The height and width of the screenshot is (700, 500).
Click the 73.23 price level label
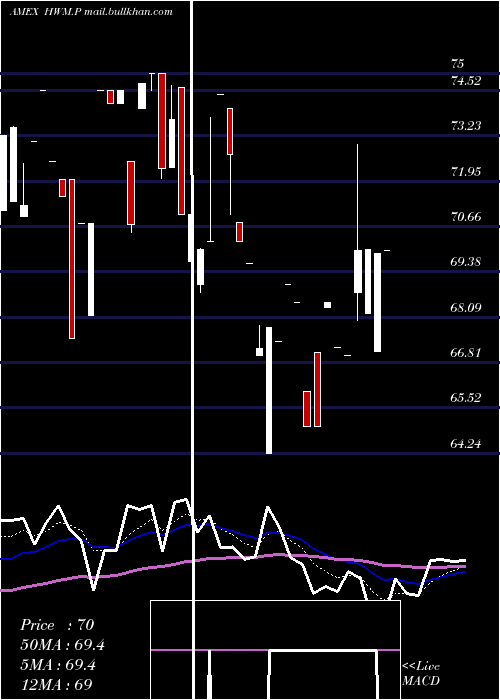466,126
